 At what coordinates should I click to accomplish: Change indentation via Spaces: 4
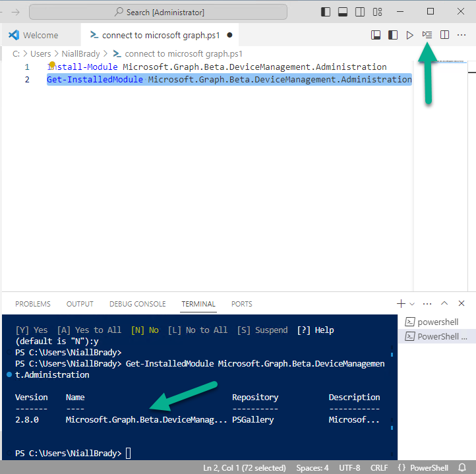312,468
